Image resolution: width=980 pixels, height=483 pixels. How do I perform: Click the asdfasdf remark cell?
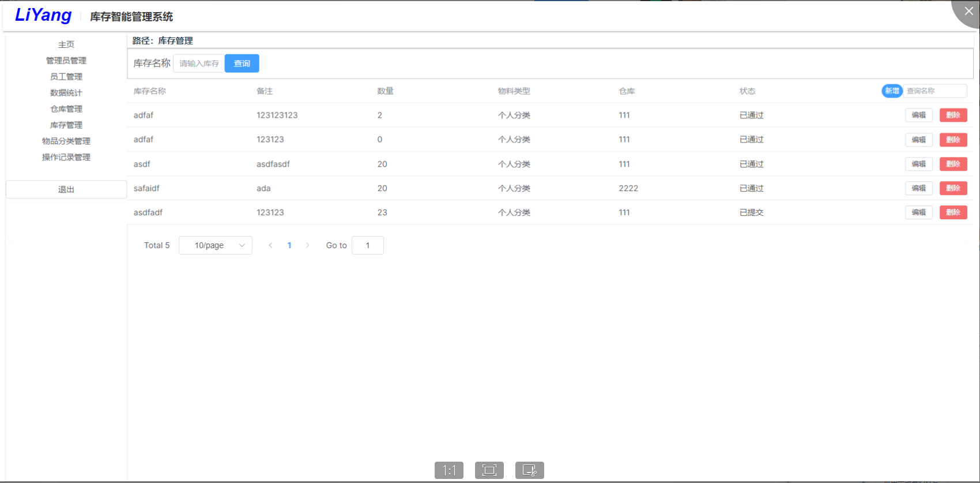pos(273,164)
